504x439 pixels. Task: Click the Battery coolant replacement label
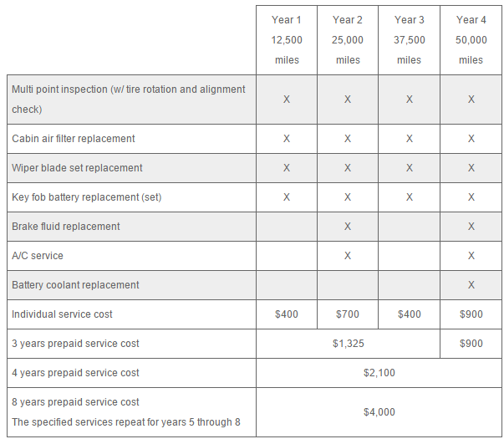pyautogui.click(x=75, y=285)
